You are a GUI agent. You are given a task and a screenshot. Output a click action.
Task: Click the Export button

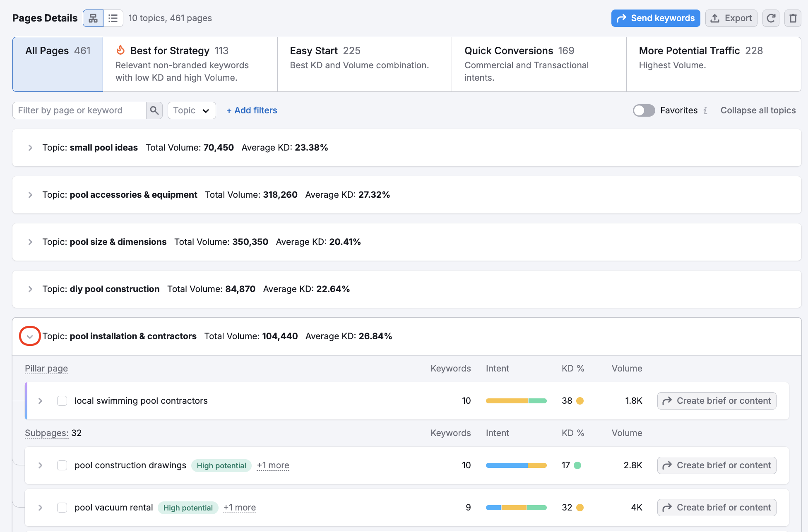click(731, 18)
